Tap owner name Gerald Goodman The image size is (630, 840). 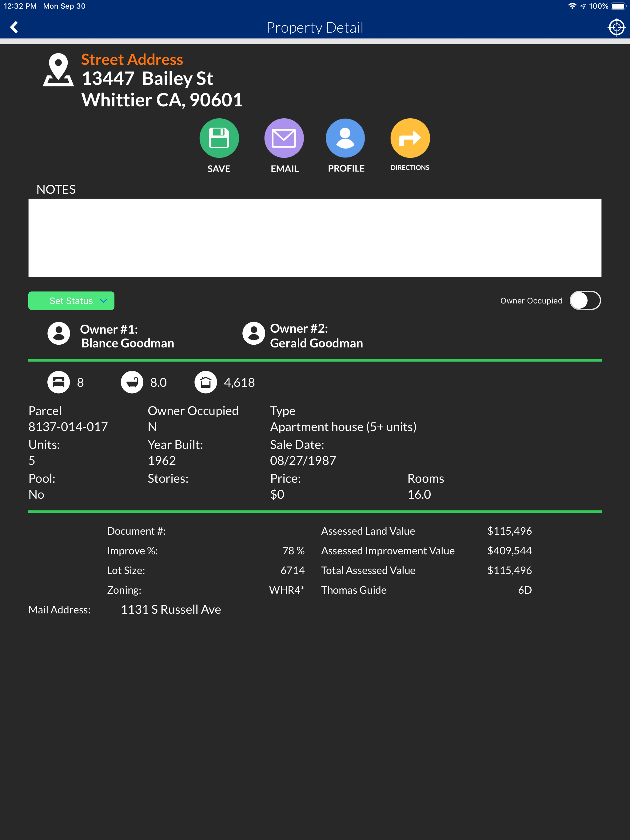tap(317, 343)
